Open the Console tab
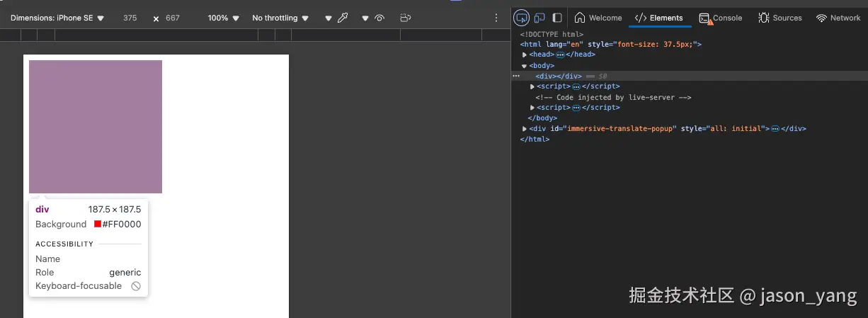868x318 pixels. point(721,18)
